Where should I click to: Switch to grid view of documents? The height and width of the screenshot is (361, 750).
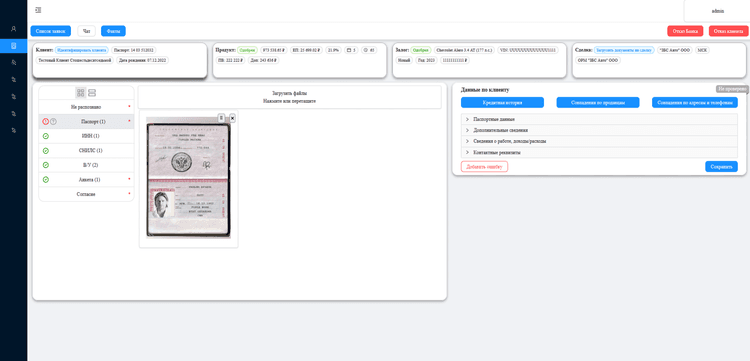(x=80, y=93)
